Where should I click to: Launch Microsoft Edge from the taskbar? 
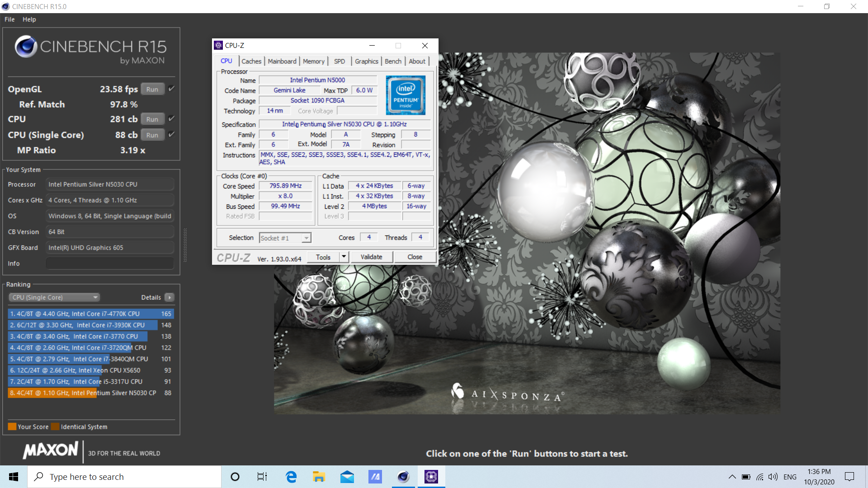(x=291, y=477)
